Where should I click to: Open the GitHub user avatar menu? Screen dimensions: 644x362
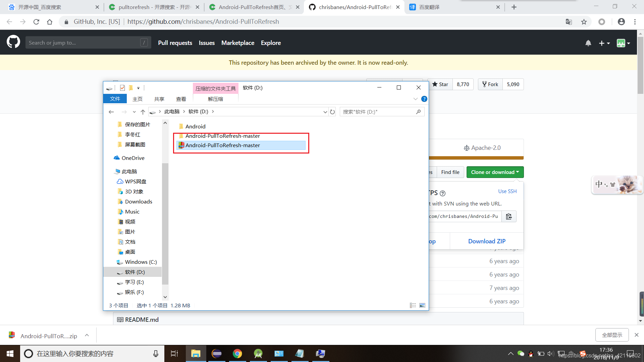tap(623, 43)
